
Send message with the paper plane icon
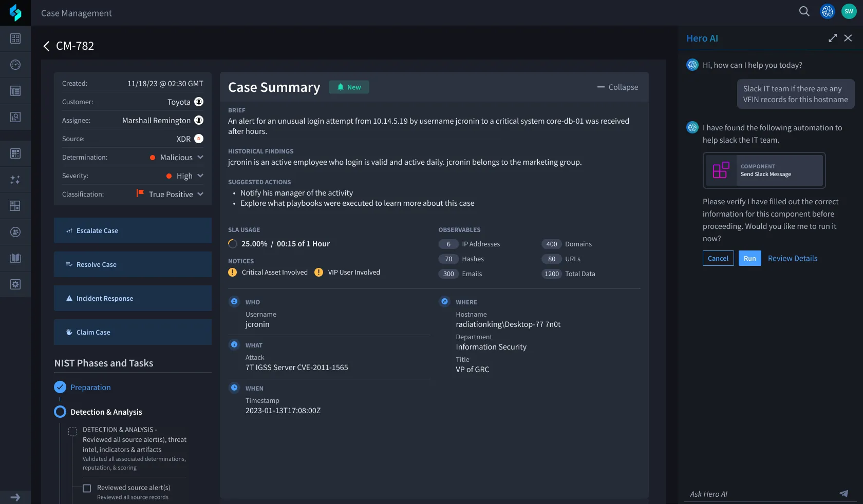click(843, 493)
